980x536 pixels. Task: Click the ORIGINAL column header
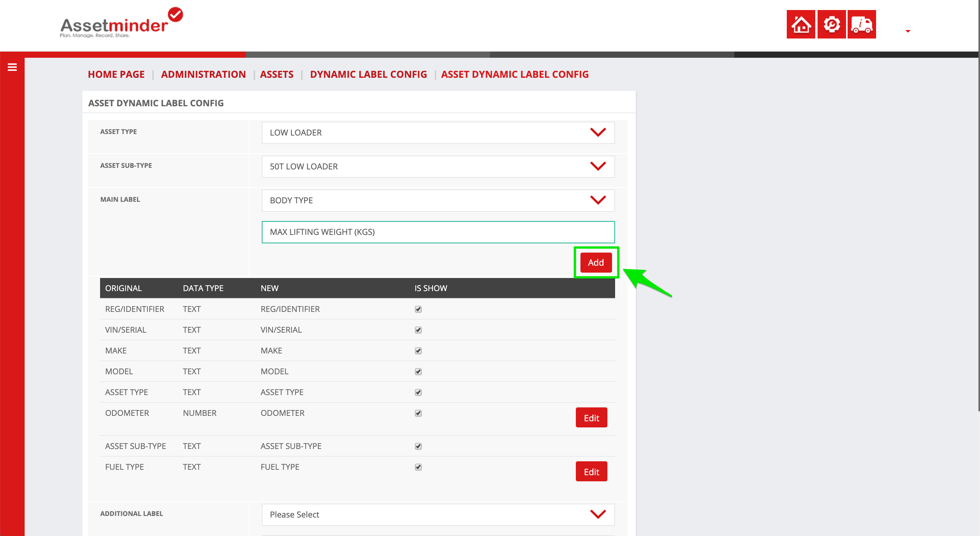pos(124,288)
